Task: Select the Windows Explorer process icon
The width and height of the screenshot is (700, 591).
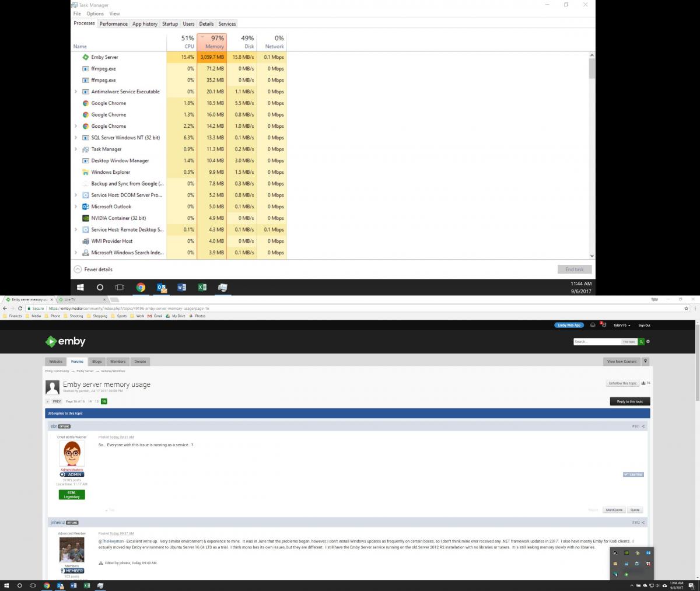Action: (86, 172)
